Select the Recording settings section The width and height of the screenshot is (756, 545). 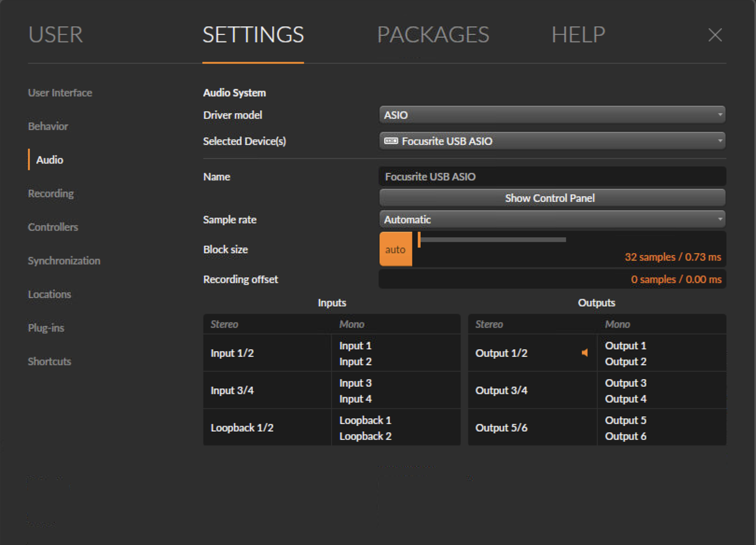(50, 193)
